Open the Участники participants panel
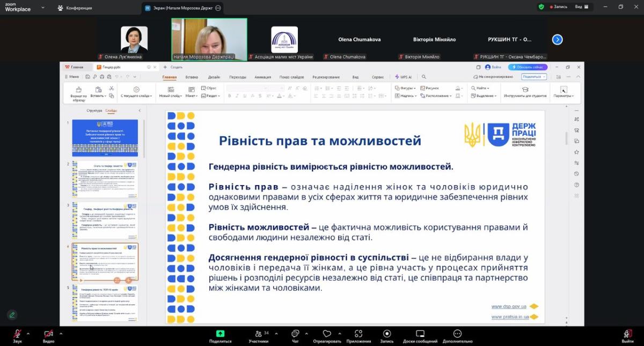 259,334
